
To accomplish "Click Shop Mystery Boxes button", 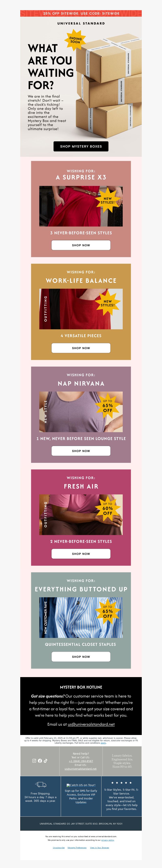I will (81, 146).
